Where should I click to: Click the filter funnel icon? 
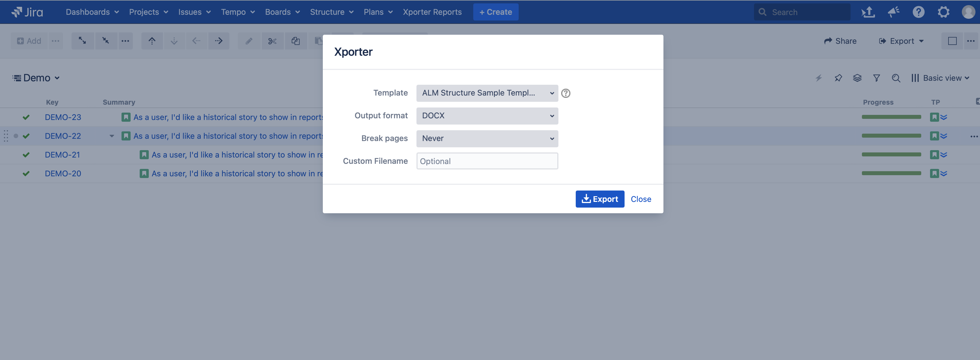pos(877,78)
